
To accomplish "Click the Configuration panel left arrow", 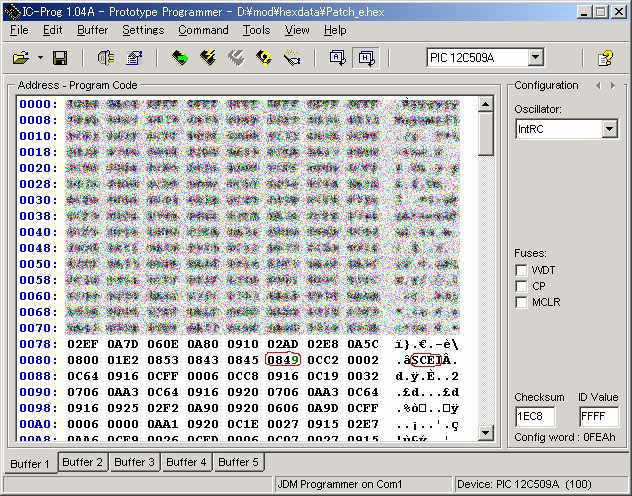I will pos(598,85).
